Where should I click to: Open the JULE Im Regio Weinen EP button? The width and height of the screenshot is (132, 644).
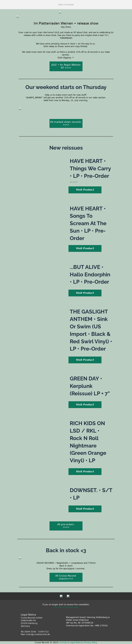66,66
